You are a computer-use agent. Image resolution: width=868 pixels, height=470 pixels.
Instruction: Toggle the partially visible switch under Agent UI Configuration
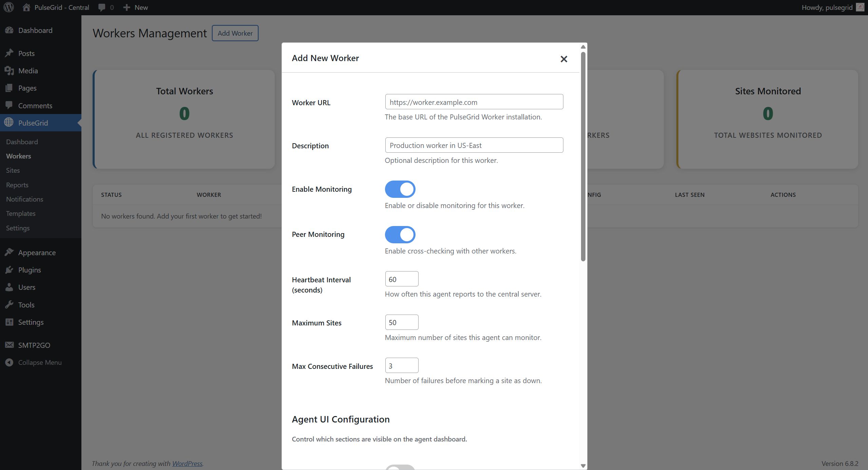pos(400,467)
